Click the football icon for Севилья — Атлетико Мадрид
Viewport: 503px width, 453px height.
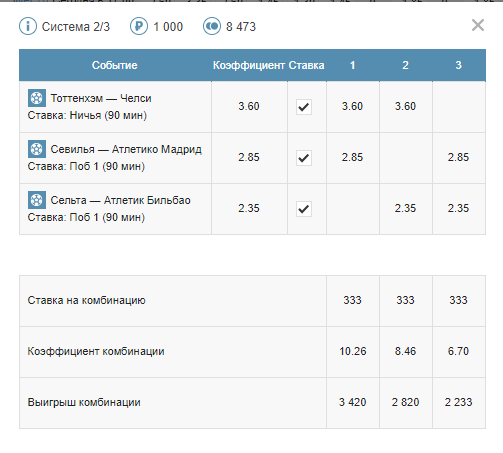(37, 149)
